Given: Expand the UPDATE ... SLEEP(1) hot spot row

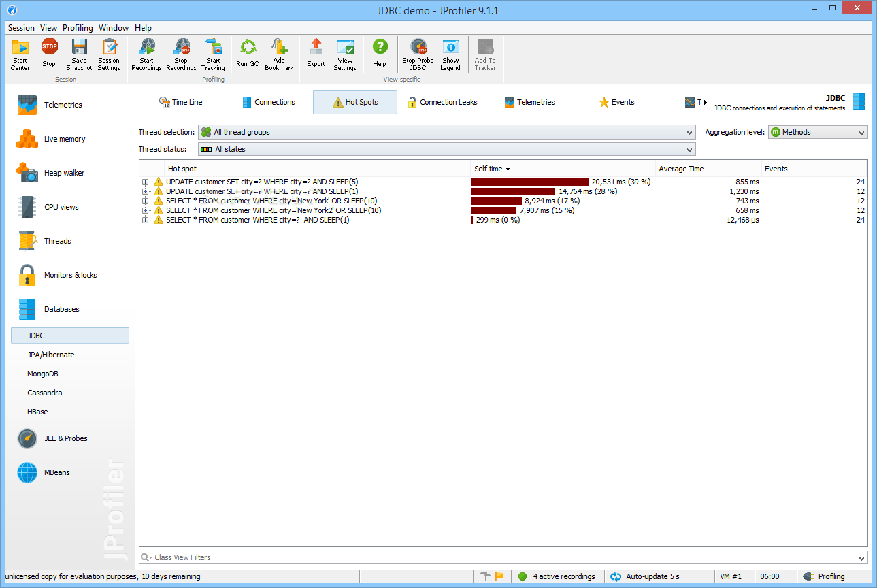Looking at the screenshot, I should coord(145,191).
